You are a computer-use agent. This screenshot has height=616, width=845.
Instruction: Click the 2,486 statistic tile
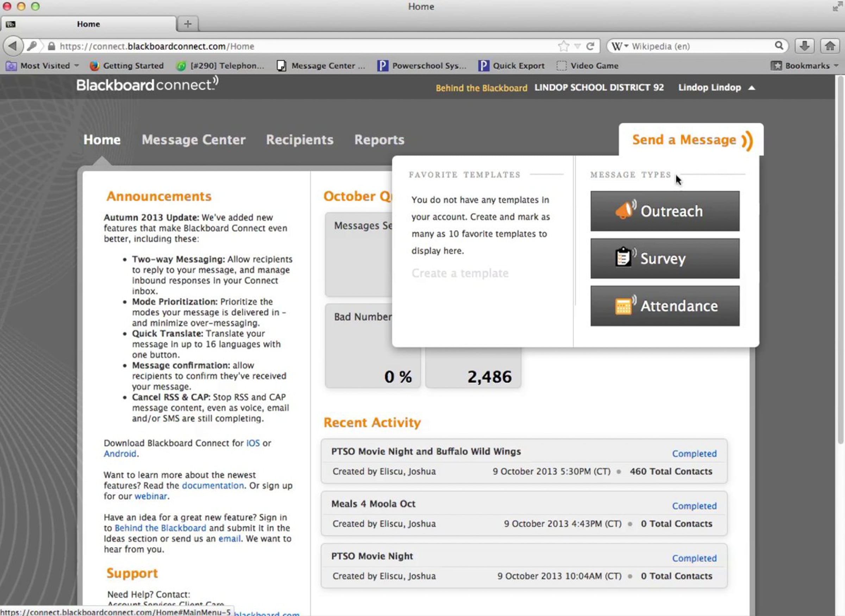point(474,367)
